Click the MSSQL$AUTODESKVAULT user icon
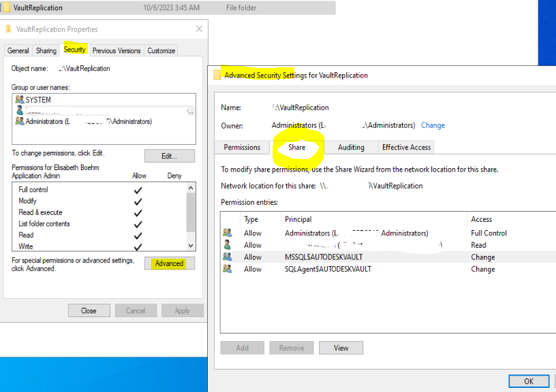The width and height of the screenshot is (556, 392). [228, 257]
